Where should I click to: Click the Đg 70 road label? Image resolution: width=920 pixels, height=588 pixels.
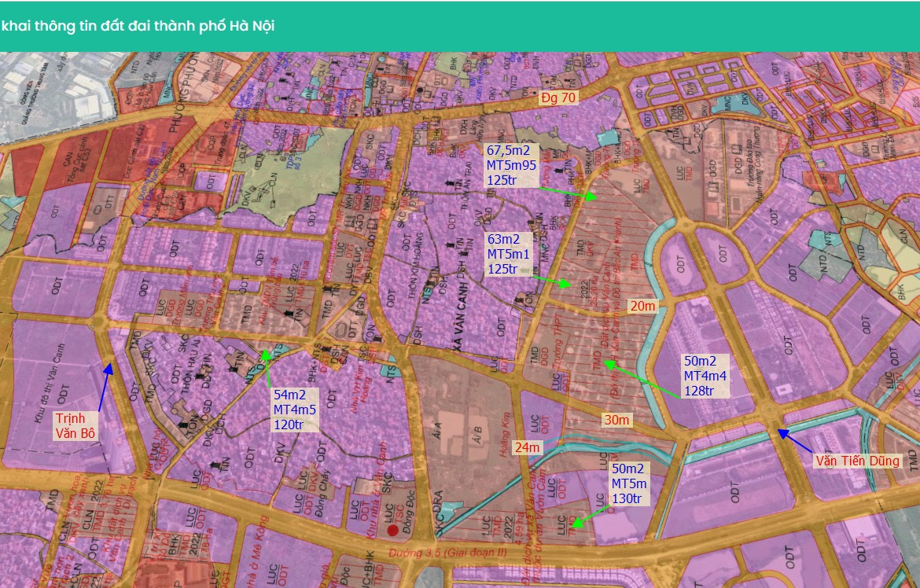coord(558,98)
